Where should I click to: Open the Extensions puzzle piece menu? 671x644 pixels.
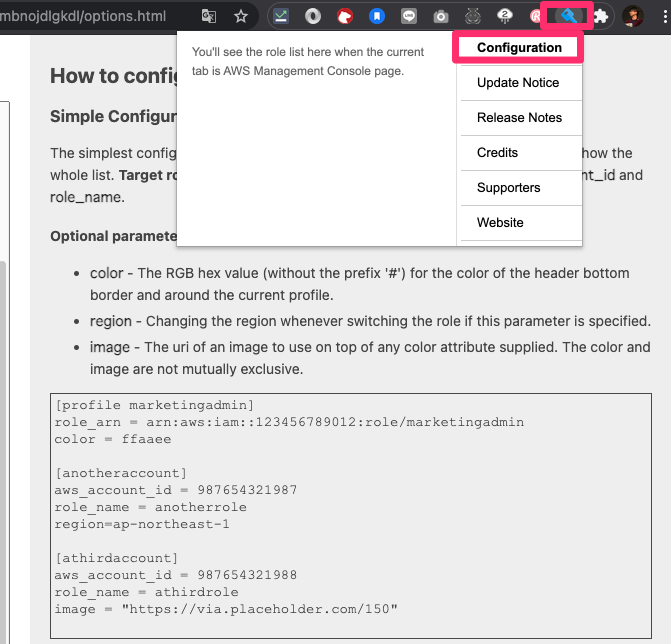click(x=601, y=16)
